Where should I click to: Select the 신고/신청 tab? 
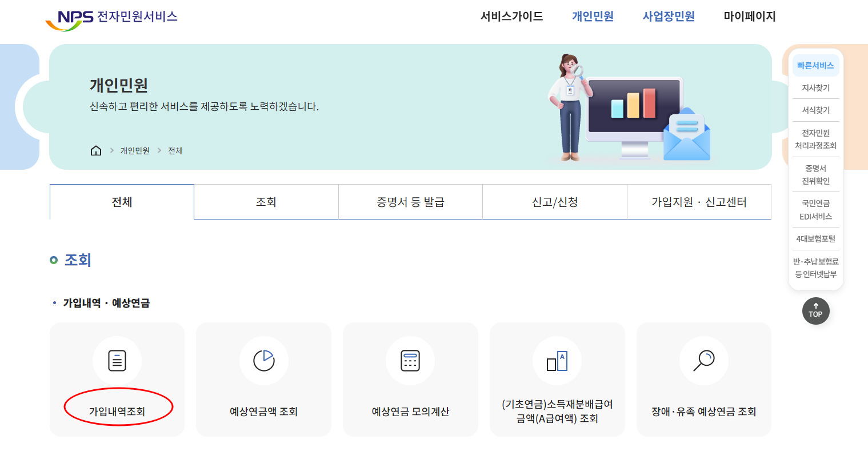point(554,201)
